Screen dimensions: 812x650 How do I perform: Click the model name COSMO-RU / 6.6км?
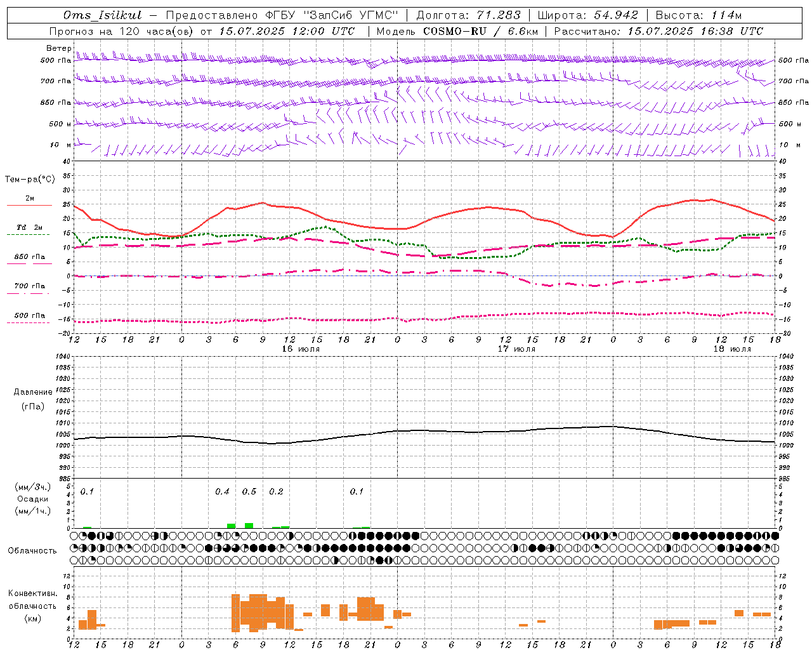480,31
